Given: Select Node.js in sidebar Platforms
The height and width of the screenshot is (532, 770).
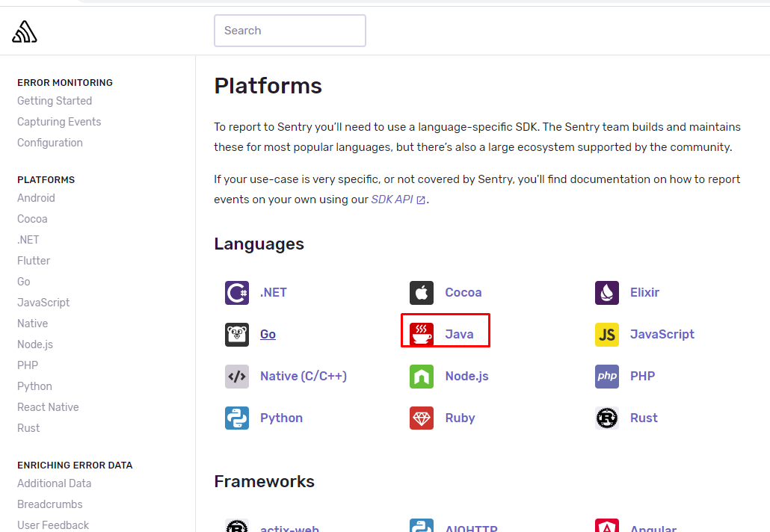Looking at the screenshot, I should [35, 344].
